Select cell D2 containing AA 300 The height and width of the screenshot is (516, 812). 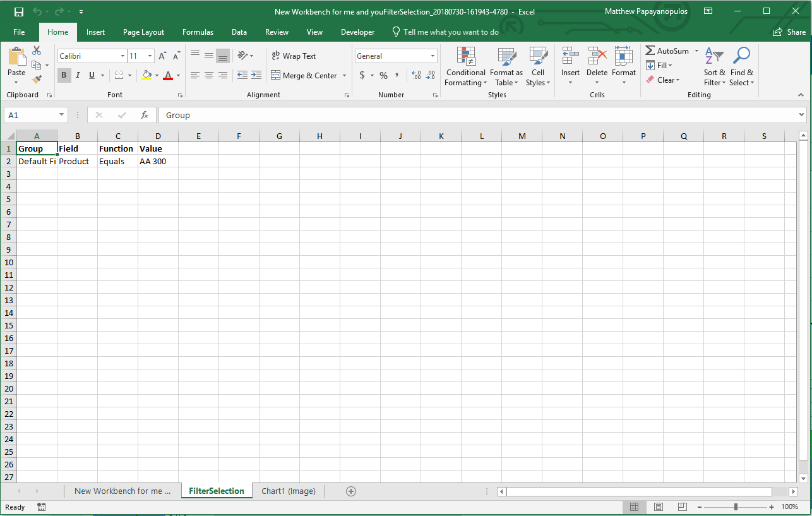[158, 161]
